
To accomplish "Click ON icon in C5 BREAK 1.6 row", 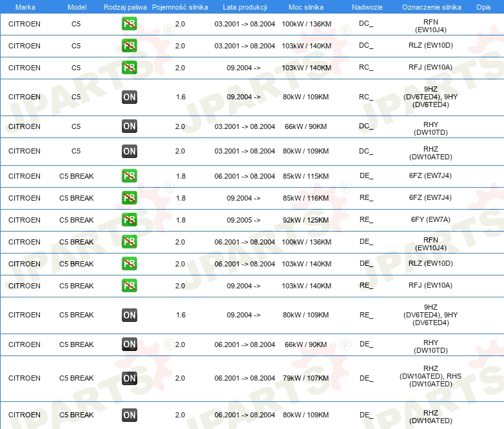I will (129, 315).
